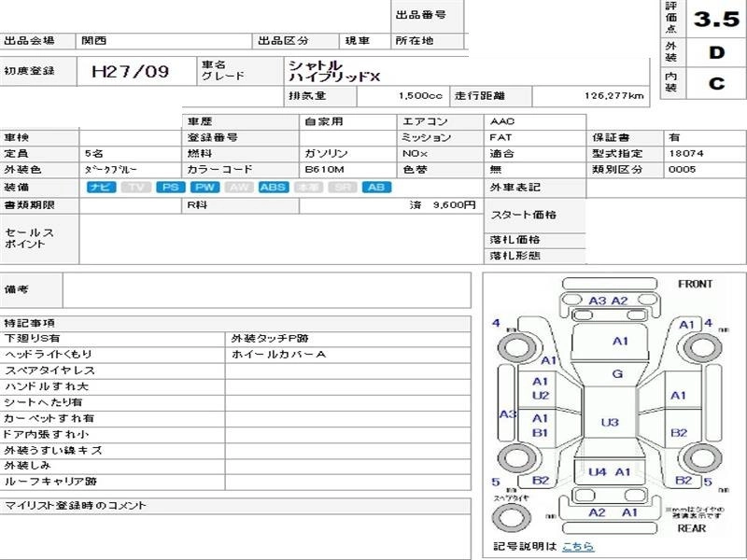The width and height of the screenshot is (747, 560).
Task: Click the U3 mark on the roof
Action: (x=610, y=422)
